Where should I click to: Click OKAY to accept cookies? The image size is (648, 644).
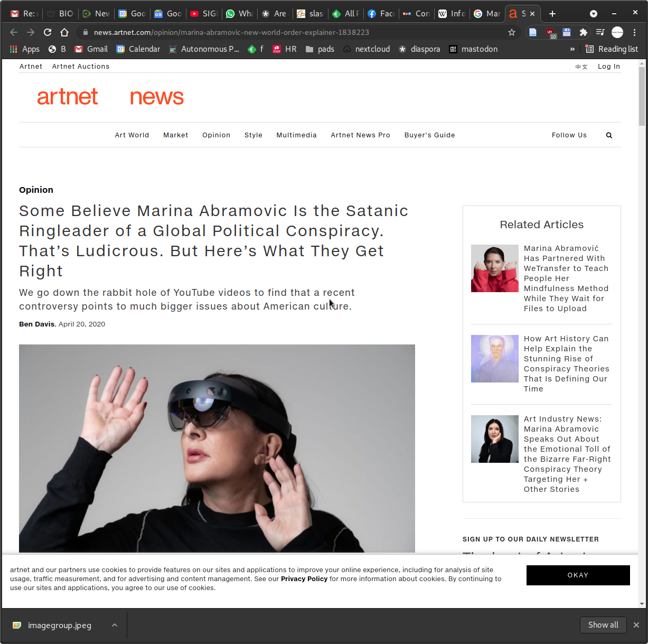click(x=578, y=575)
